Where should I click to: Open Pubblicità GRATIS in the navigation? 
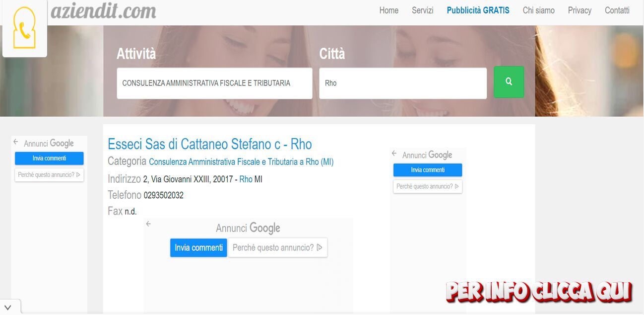click(x=478, y=10)
